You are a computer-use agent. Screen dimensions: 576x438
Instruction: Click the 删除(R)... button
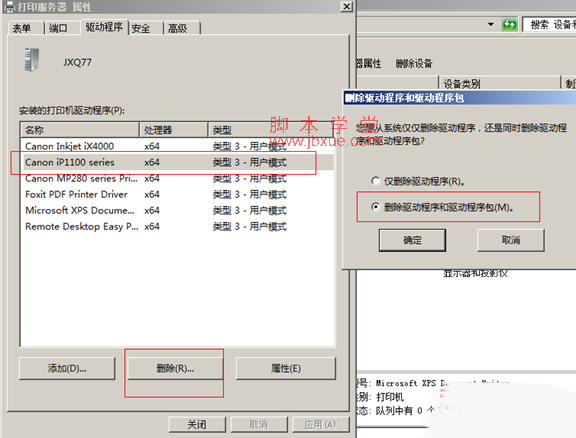175,368
